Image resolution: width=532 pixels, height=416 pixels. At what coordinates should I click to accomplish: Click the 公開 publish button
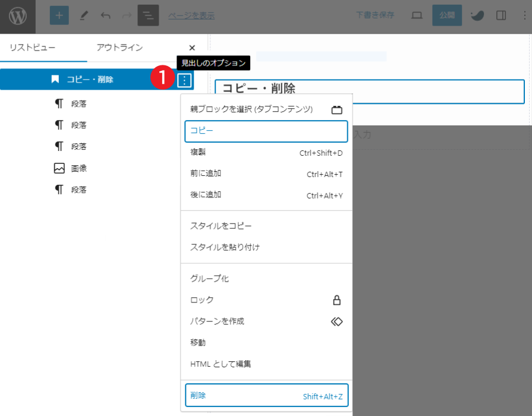tap(447, 16)
